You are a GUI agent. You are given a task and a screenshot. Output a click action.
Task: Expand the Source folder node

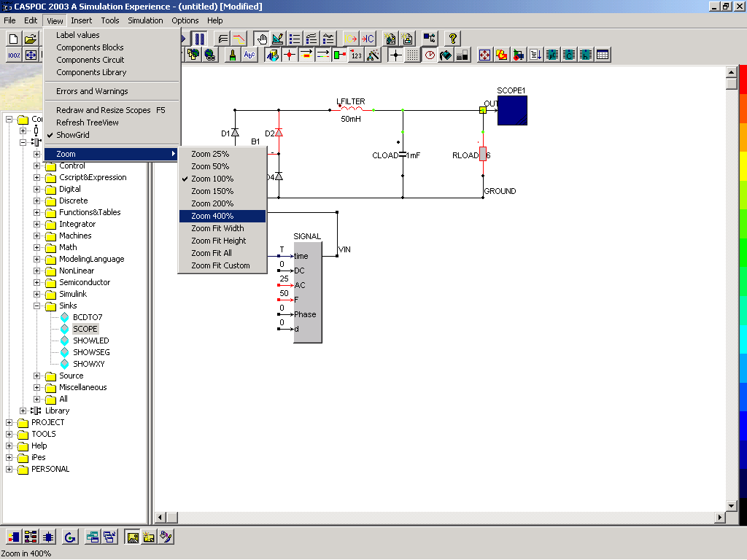coord(36,376)
